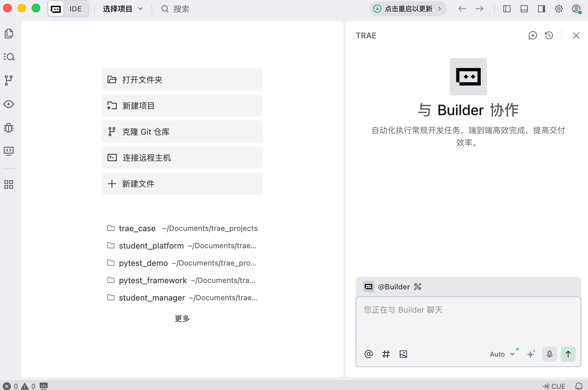The image size is (588, 390).
Task: Start a new chat in TRAE panel
Action: (533, 36)
